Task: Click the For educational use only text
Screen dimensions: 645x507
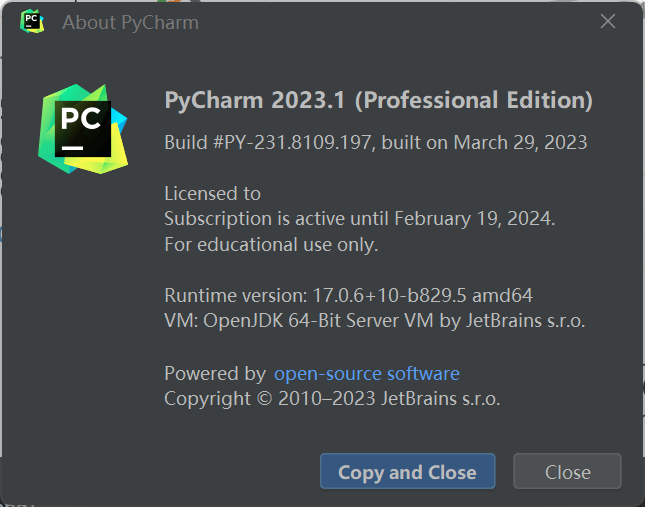Action: click(x=271, y=245)
